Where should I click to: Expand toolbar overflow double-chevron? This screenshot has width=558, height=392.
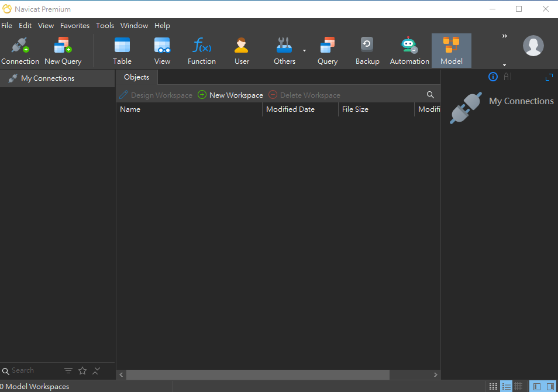point(504,36)
